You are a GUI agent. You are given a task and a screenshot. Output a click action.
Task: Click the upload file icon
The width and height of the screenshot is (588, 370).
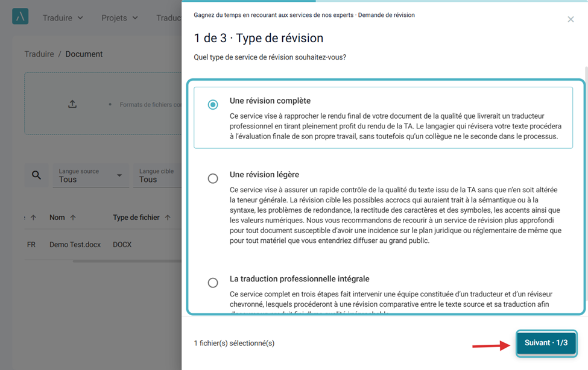click(x=72, y=104)
